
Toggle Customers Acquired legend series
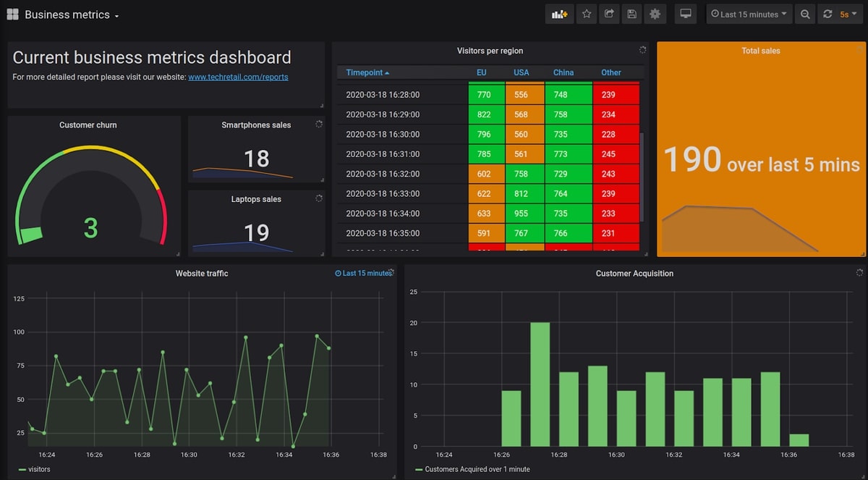point(472,469)
